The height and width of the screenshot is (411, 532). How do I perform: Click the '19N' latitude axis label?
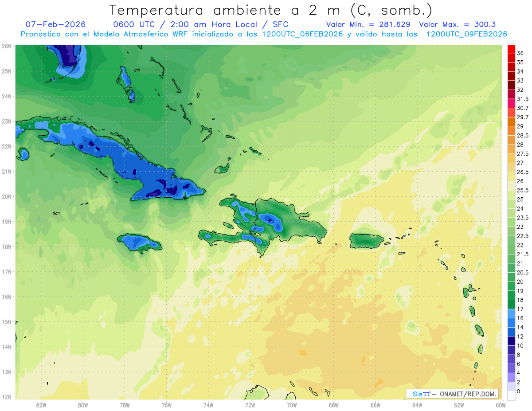tap(6, 221)
